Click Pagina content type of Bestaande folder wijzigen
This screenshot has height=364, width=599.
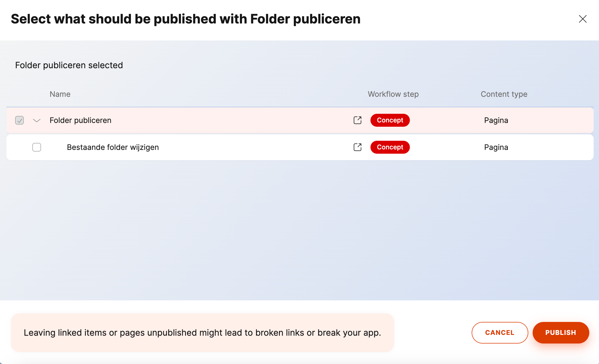click(496, 147)
